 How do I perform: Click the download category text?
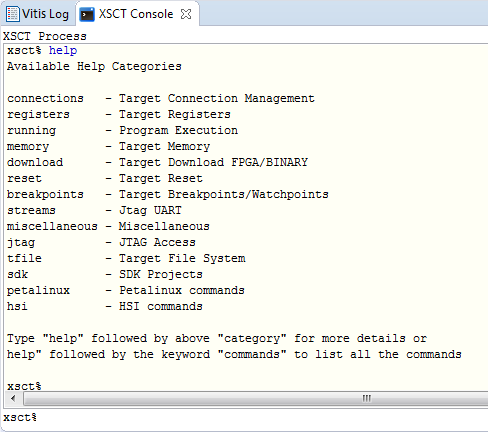click(35, 162)
